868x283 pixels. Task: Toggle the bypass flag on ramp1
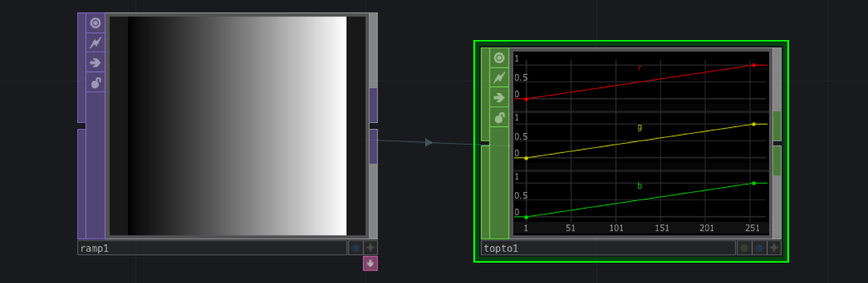[96, 43]
